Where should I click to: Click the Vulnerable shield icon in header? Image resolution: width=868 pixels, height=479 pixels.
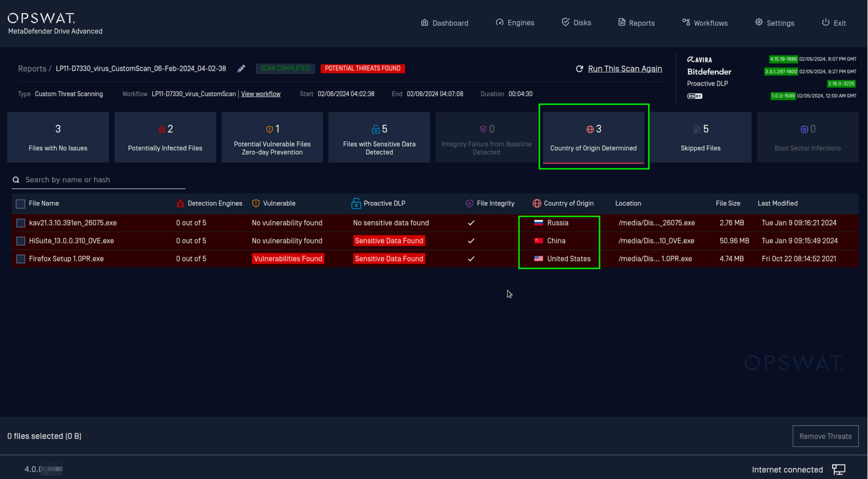[256, 203]
